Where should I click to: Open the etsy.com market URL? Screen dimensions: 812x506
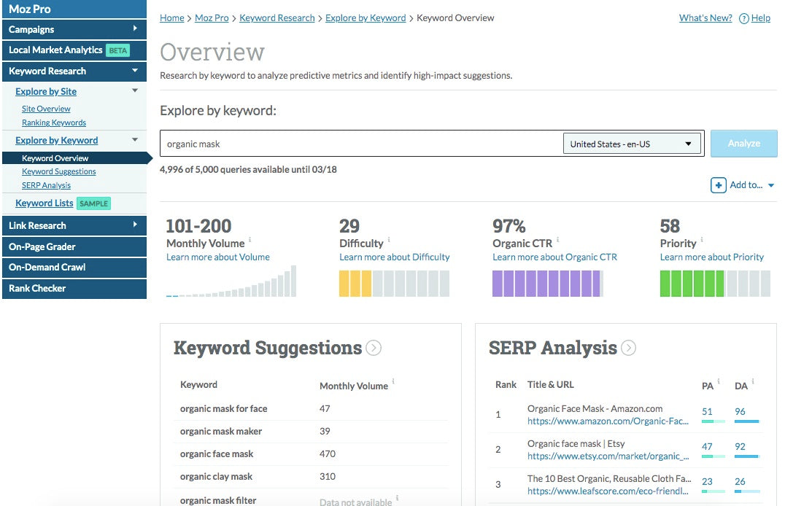[608, 456]
